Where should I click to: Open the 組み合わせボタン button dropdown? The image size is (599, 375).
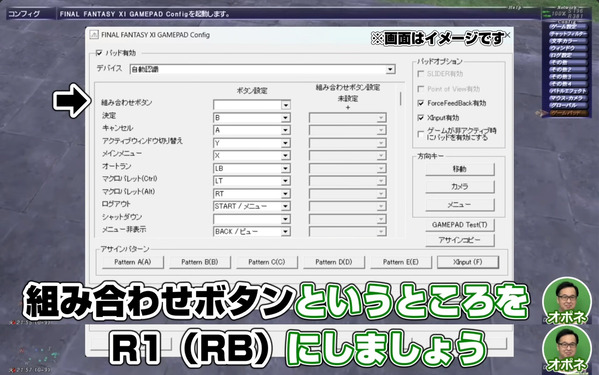pos(252,105)
